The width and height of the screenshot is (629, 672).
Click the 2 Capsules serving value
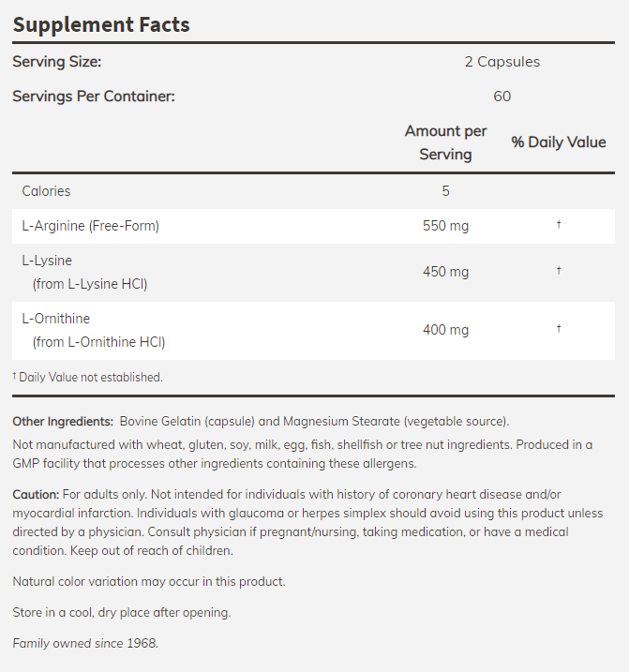click(x=502, y=62)
